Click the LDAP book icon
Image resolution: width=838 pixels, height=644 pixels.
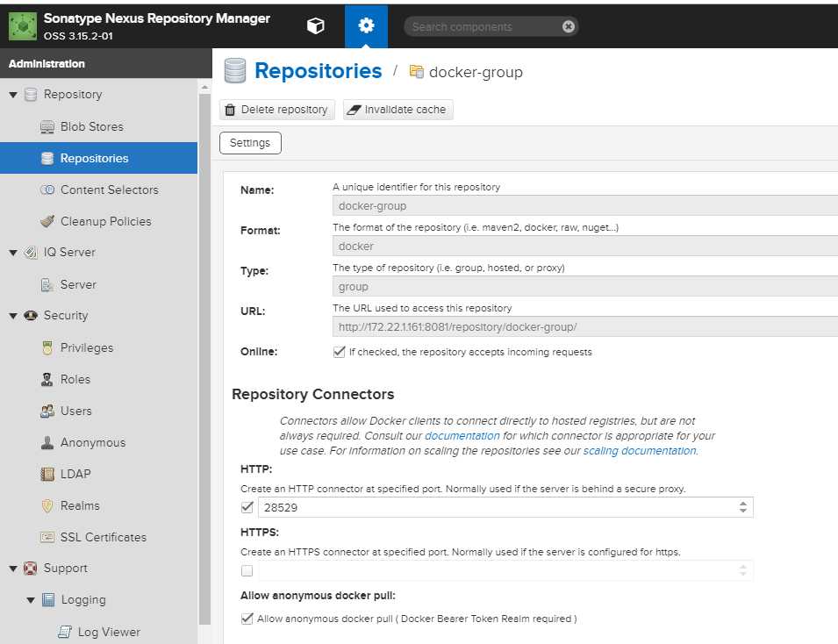[x=47, y=474]
